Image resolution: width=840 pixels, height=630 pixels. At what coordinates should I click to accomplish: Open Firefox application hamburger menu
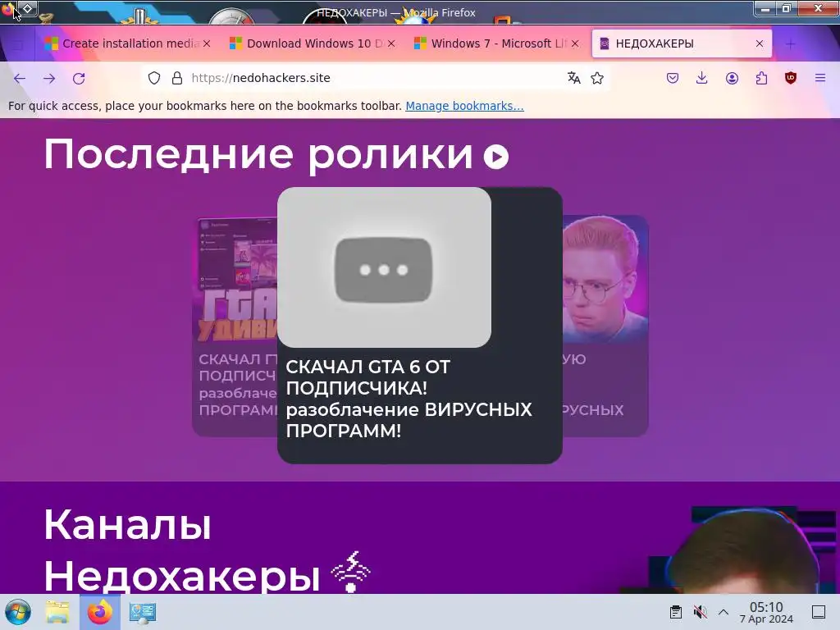coord(820,78)
